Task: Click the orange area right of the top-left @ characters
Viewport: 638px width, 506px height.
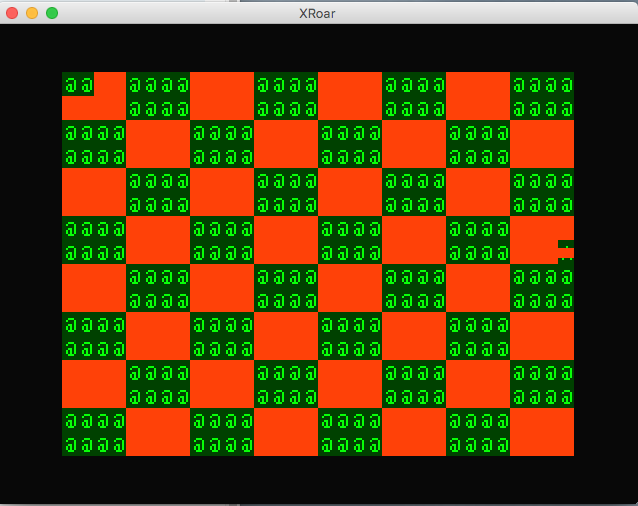Action: (110, 84)
